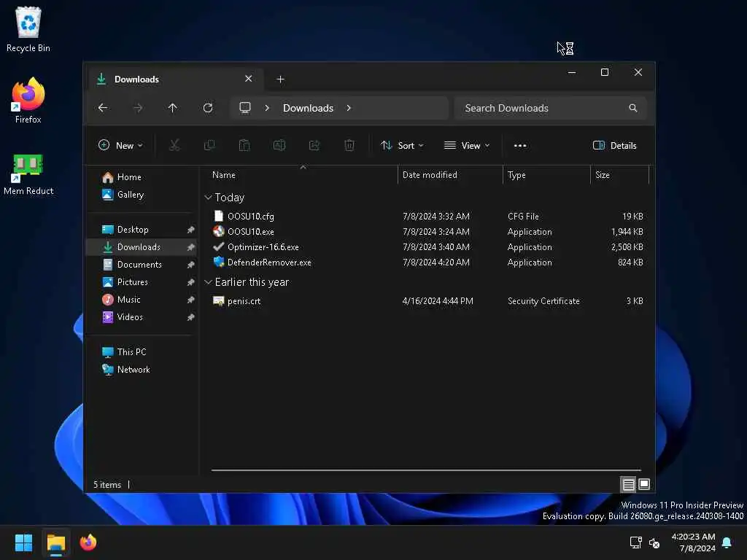Open Home in navigation pane
The width and height of the screenshot is (747, 560).
click(x=123, y=177)
